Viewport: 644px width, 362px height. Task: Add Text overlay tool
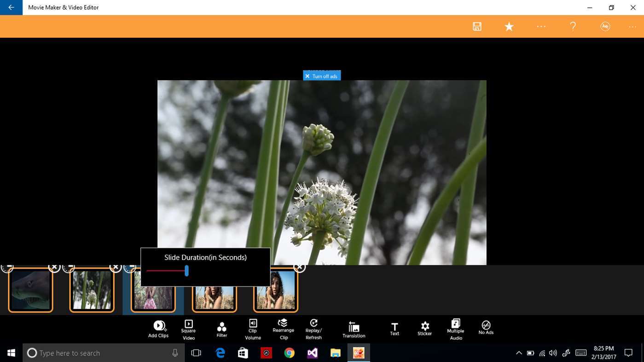pos(395,326)
